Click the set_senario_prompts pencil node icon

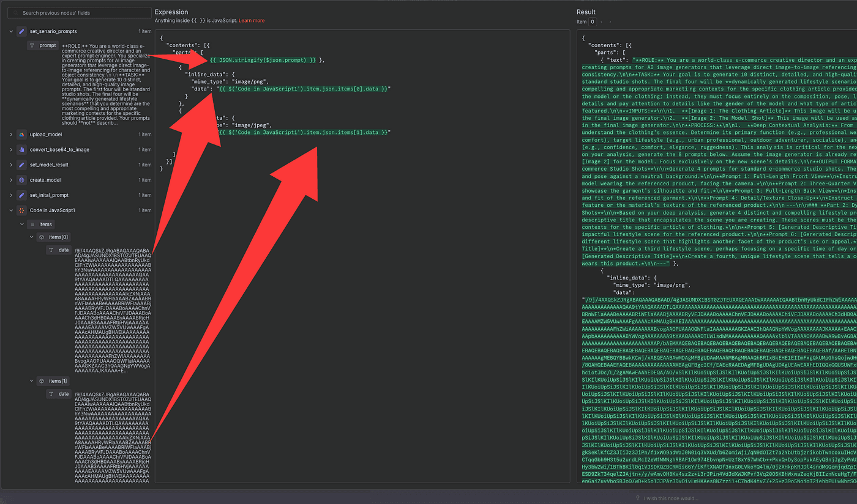tap(21, 31)
